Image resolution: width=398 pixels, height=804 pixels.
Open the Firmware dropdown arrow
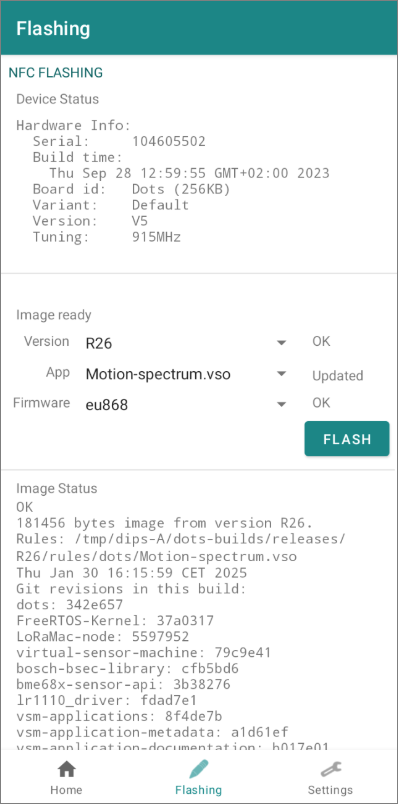pos(281,405)
